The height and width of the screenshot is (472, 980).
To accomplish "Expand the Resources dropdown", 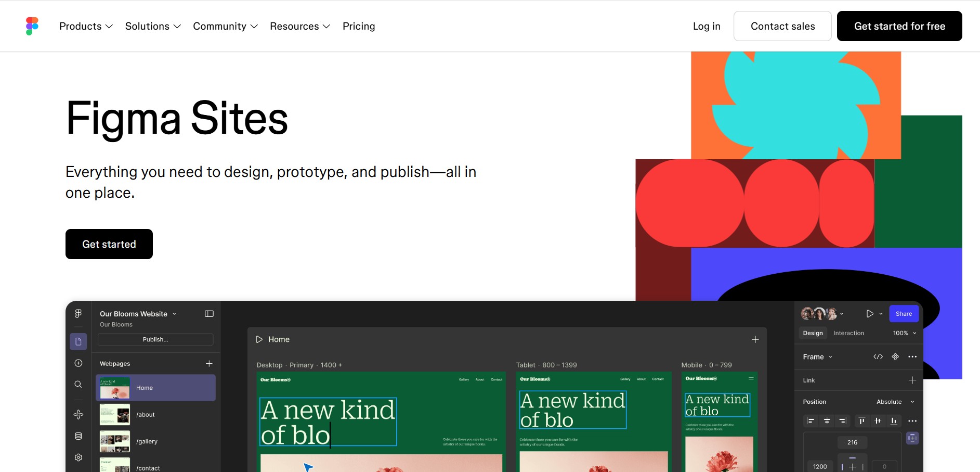I will point(300,26).
